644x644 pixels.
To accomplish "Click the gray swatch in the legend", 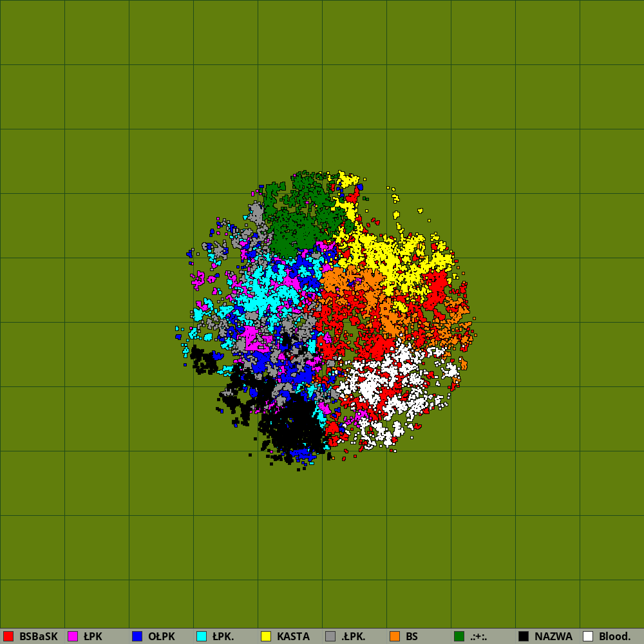I will (x=330, y=636).
